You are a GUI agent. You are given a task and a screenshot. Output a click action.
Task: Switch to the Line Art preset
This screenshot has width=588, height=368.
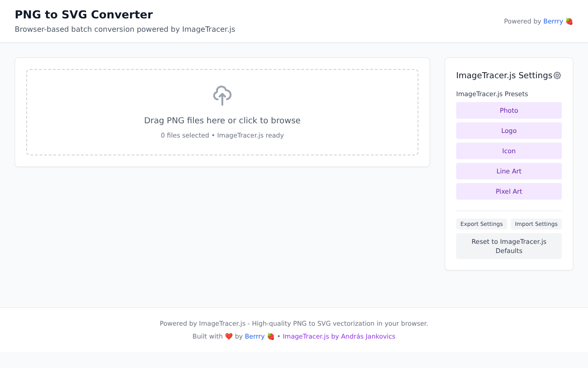click(509, 171)
